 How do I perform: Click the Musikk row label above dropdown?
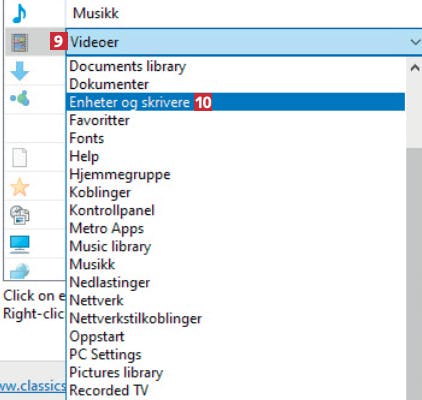(x=96, y=13)
